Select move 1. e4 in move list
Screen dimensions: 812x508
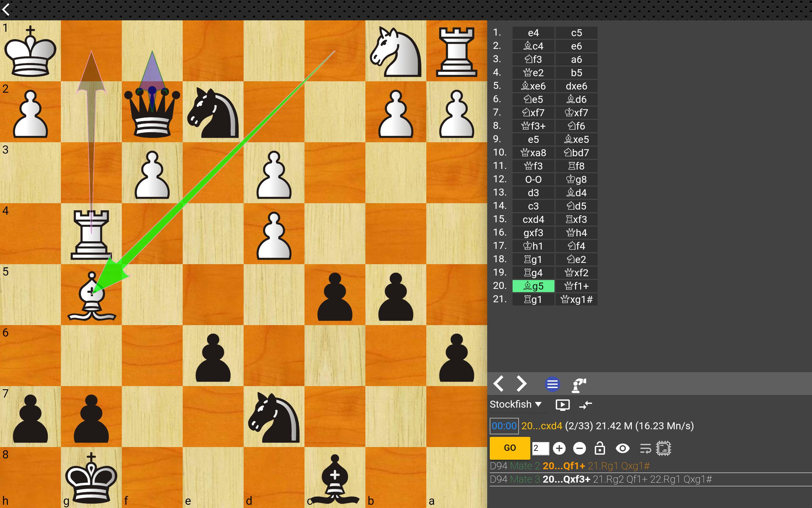tap(533, 33)
